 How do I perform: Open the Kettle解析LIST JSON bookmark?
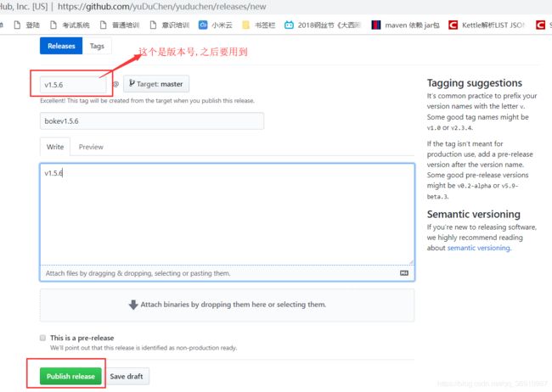point(487,25)
